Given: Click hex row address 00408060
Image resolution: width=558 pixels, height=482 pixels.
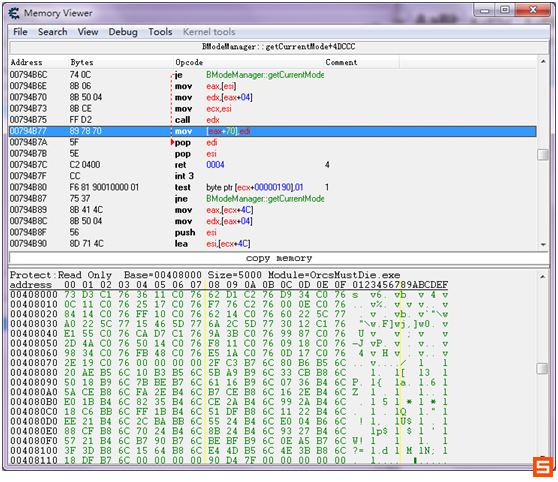Looking at the screenshot, I should pyautogui.click(x=34, y=353).
